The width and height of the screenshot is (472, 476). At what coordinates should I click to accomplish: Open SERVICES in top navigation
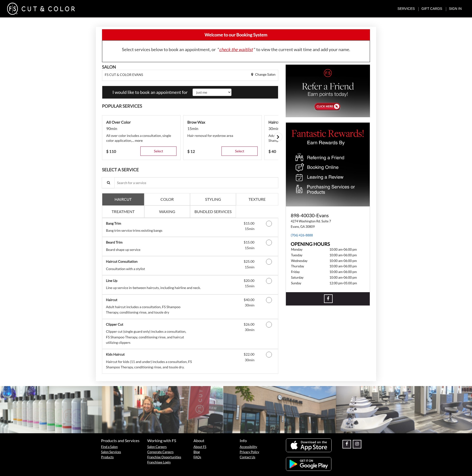tap(406, 9)
